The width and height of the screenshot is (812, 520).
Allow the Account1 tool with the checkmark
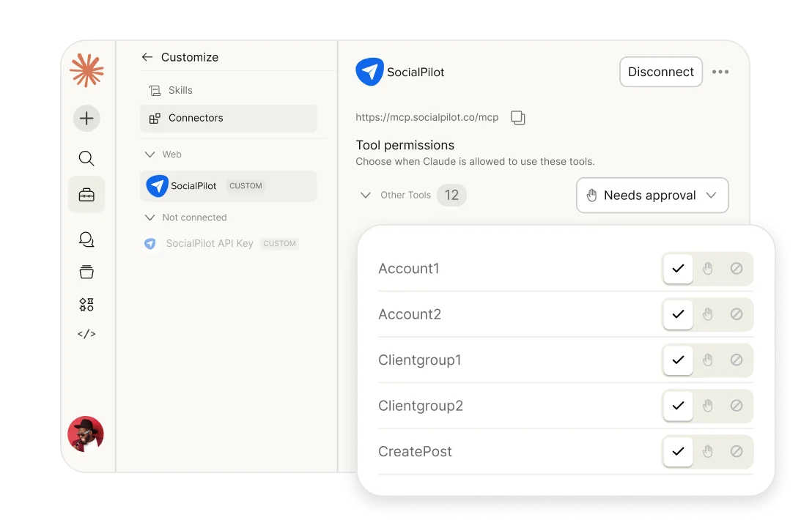pos(677,269)
